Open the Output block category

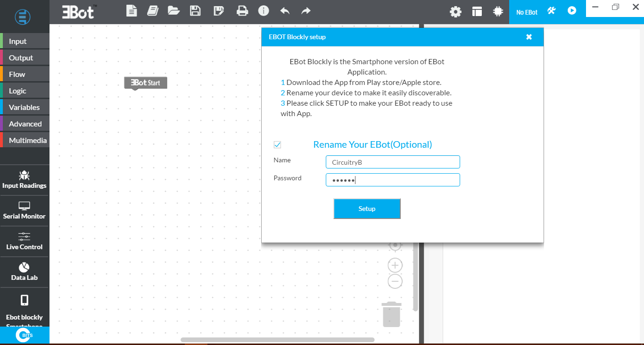[x=25, y=58]
